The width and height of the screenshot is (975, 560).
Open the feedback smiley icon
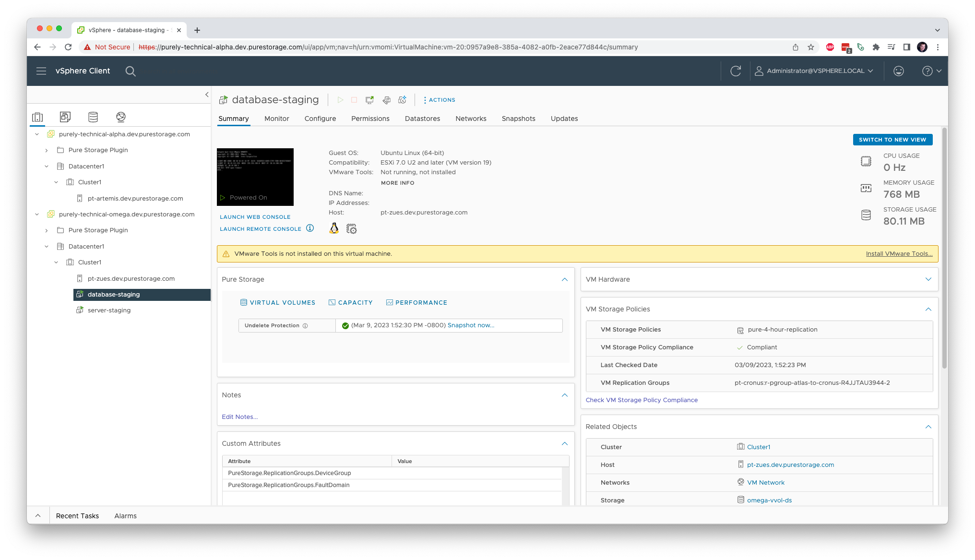tap(899, 71)
